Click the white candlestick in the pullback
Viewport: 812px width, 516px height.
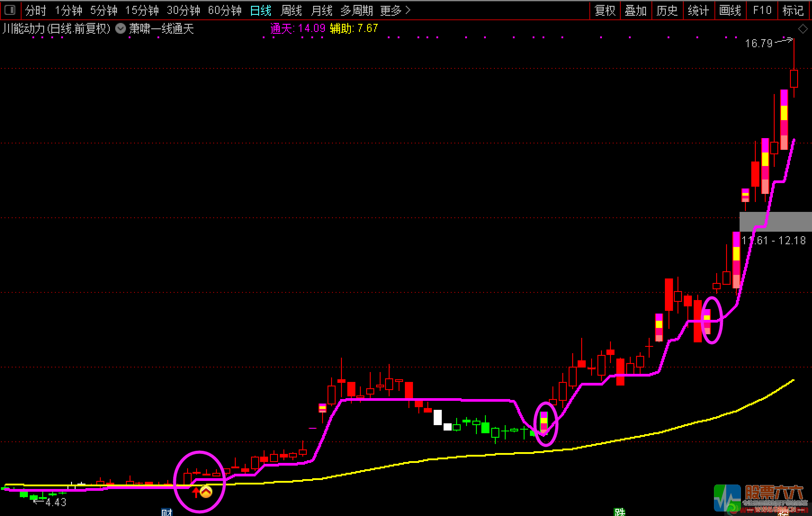click(438, 417)
